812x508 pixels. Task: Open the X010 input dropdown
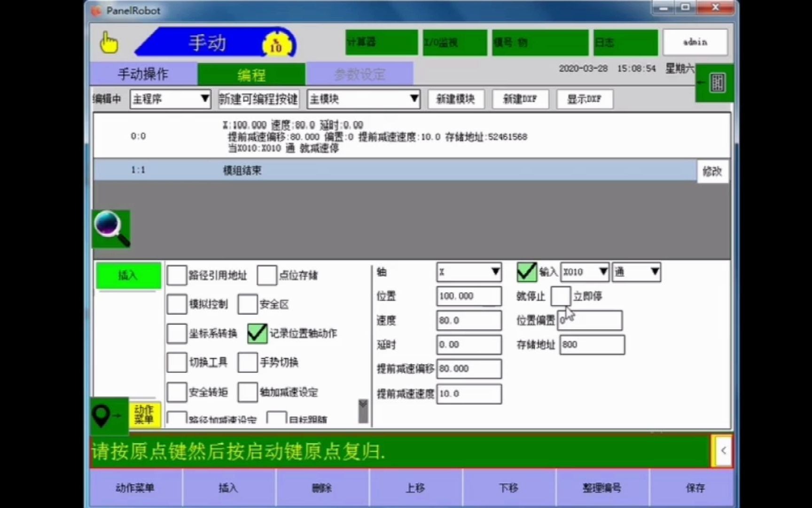tap(585, 272)
